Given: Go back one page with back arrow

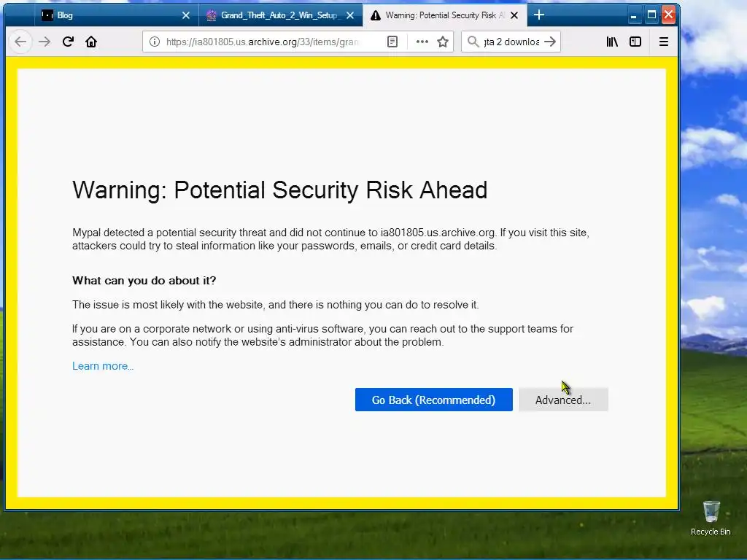Looking at the screenshot, I should (20, 42).
